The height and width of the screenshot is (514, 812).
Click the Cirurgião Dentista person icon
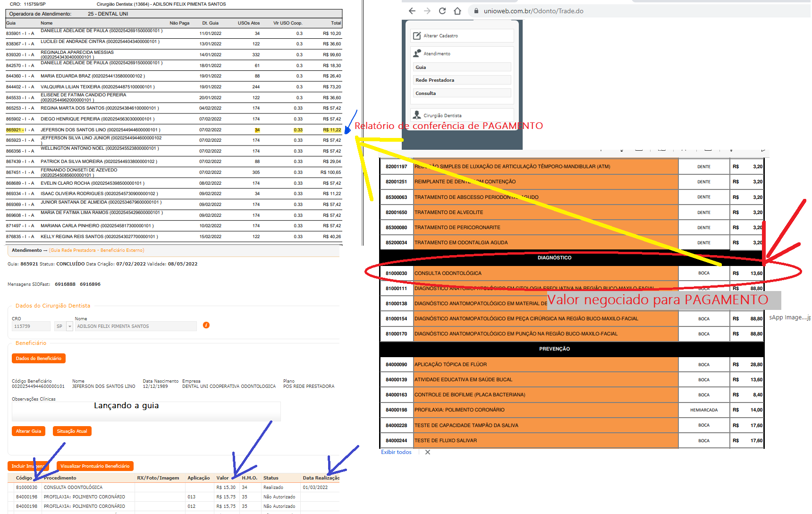[x=417, y=115]
